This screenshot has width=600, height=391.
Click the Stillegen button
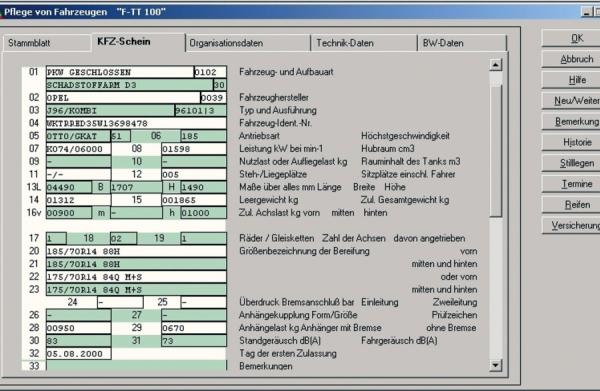click(x=571, y=163)
